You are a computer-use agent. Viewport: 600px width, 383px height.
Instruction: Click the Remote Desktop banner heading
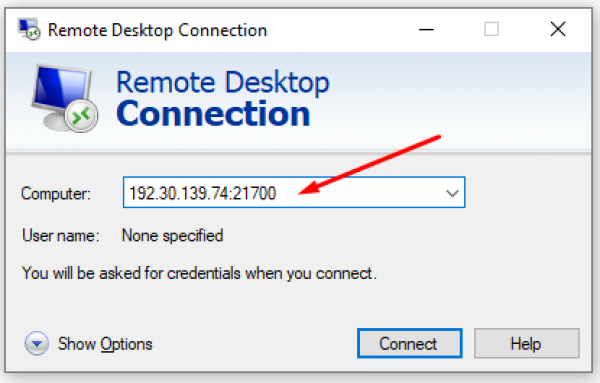click(x=222, y=82)
